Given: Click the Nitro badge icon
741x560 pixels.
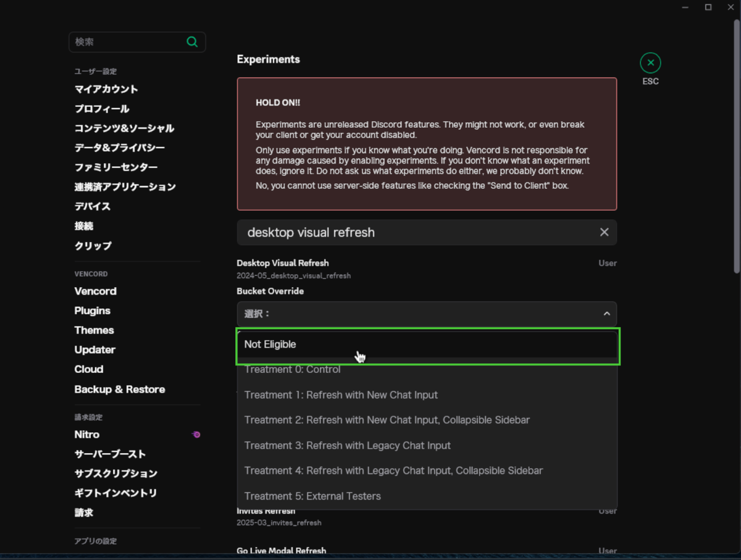Looking at the screenshot, I should tap(196, 435).
